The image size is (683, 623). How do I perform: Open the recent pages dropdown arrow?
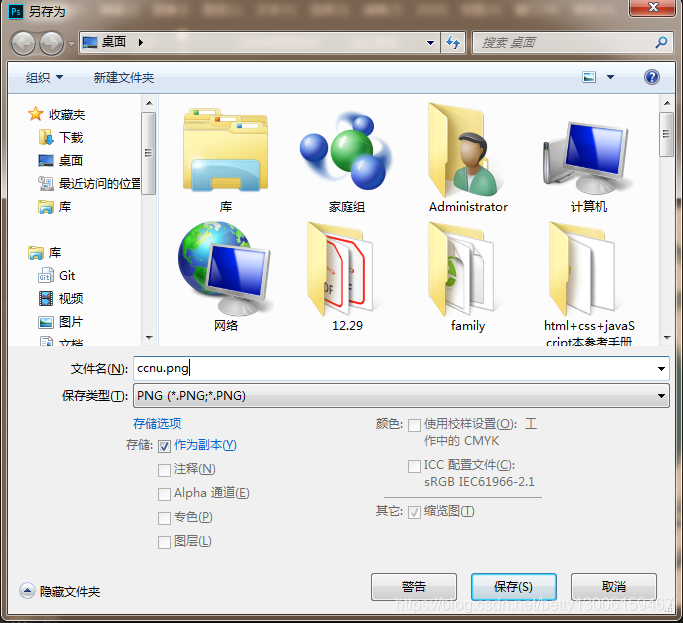[71, 44]
